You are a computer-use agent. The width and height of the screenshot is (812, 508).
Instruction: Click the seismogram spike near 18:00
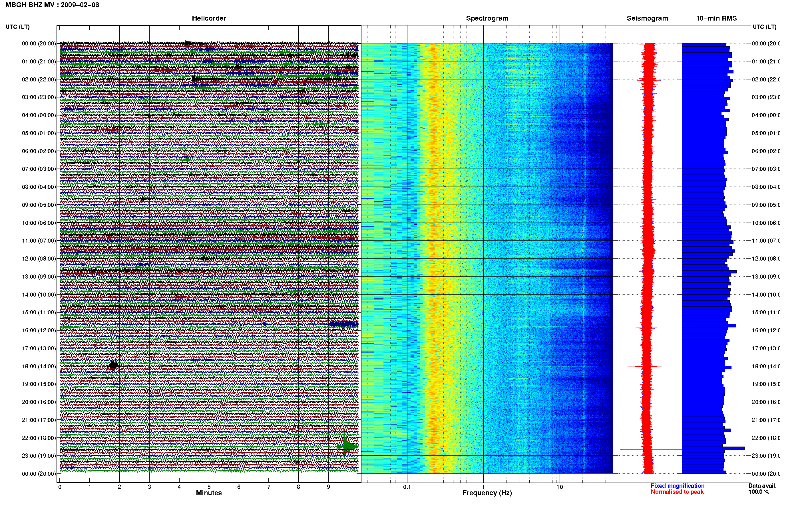(644, 367)
